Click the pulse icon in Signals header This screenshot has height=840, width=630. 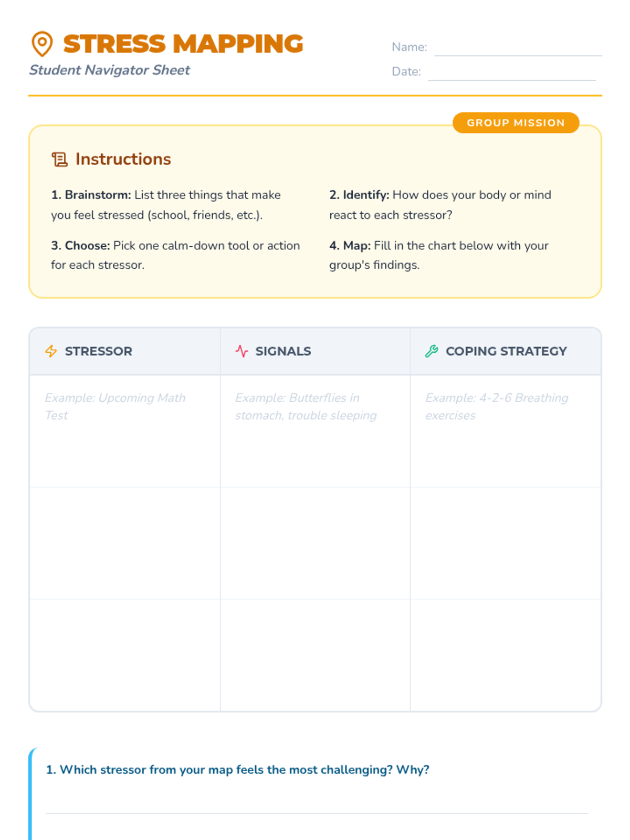pyautogui.click(x=241, y=351)
